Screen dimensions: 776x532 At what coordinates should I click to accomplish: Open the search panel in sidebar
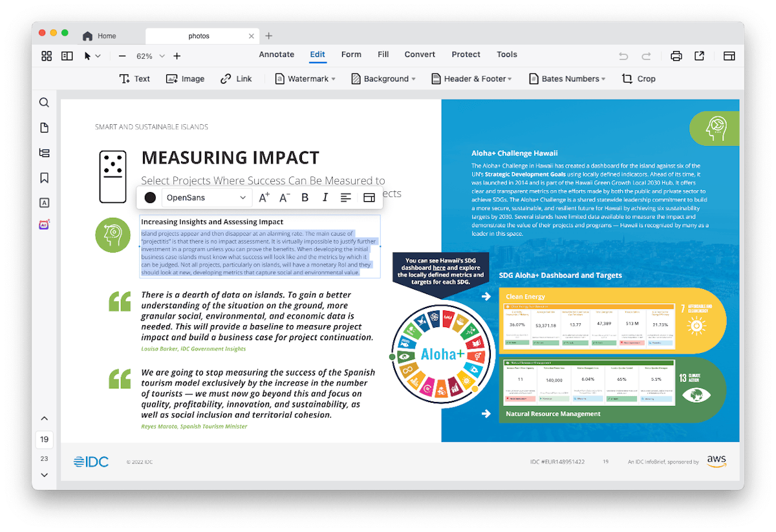coord(44,103)
